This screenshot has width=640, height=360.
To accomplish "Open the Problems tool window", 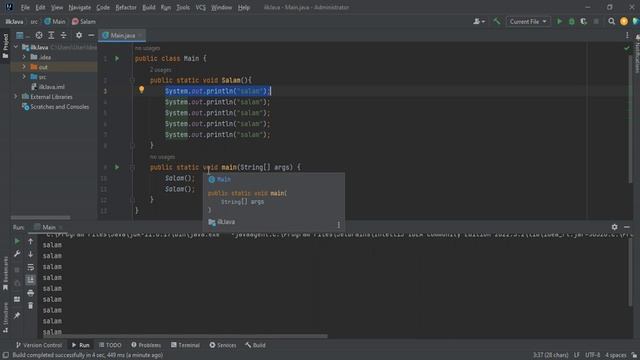I will [146, 345].
